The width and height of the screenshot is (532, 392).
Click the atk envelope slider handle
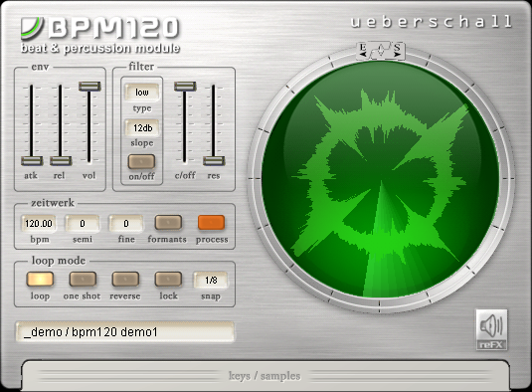point(32,160)
